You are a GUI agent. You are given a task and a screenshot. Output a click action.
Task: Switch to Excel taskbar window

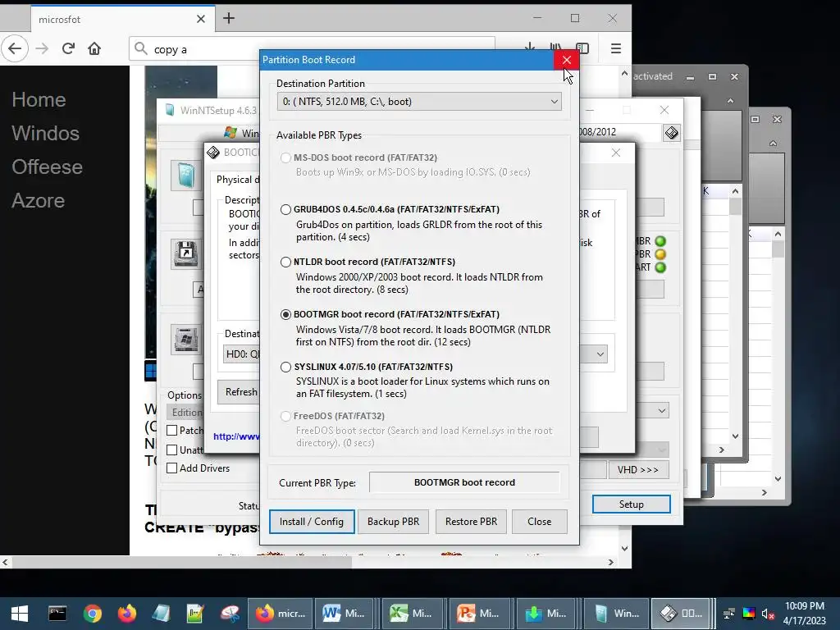[x=412, y=614]
